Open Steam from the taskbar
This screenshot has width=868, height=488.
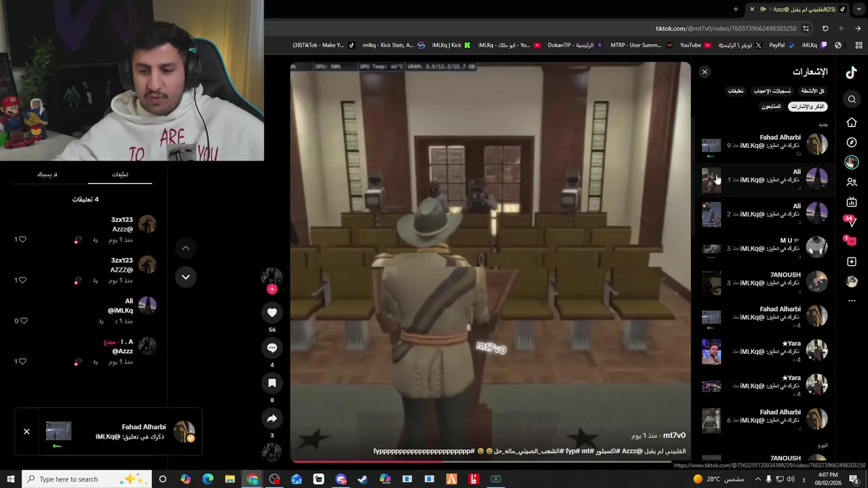pos(363,479)
